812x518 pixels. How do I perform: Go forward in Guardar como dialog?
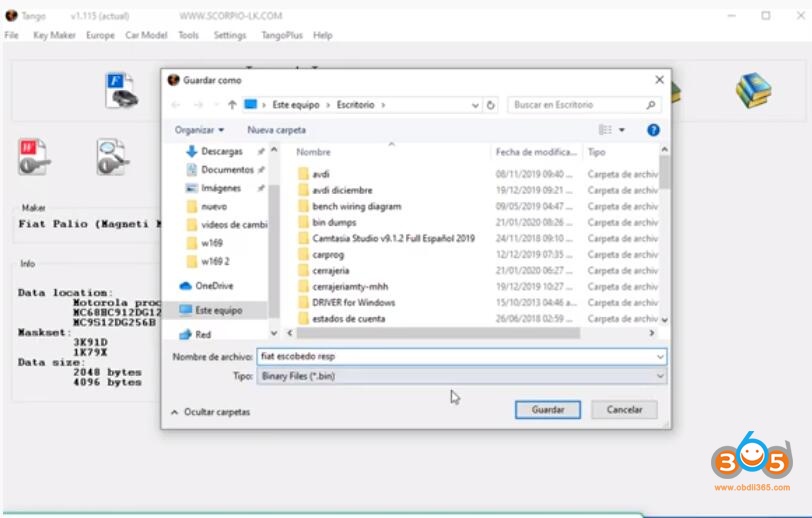coord(198,105)
